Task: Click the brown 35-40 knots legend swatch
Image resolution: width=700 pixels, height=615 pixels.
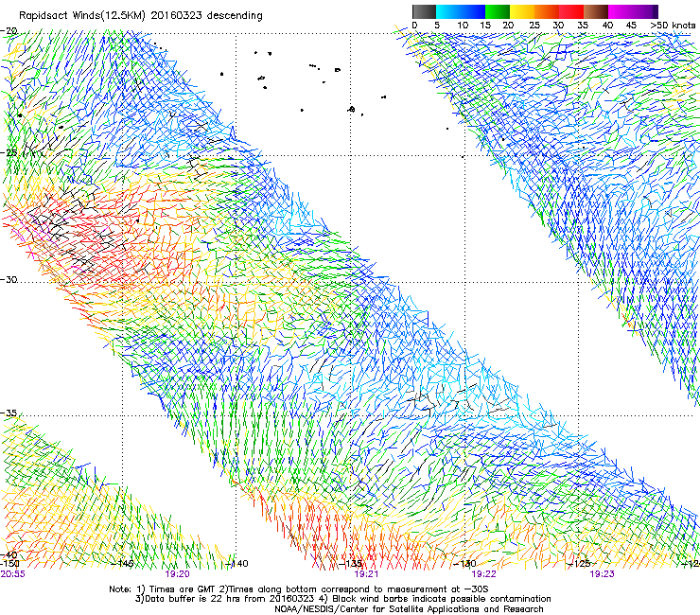Action: click(596, 11)
